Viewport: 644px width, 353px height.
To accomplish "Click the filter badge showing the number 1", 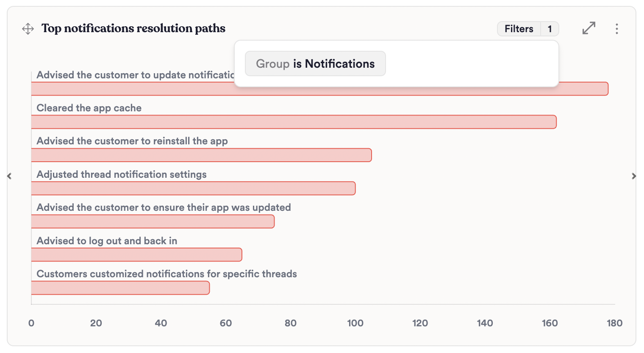I will click(x=550, y=29).
